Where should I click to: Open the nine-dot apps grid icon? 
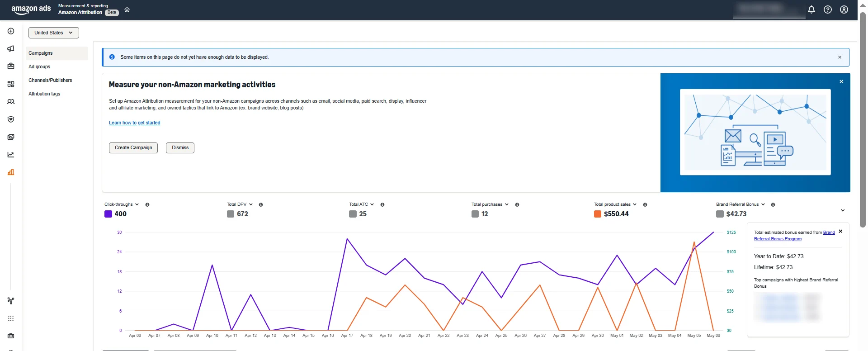tap(11, 318)
